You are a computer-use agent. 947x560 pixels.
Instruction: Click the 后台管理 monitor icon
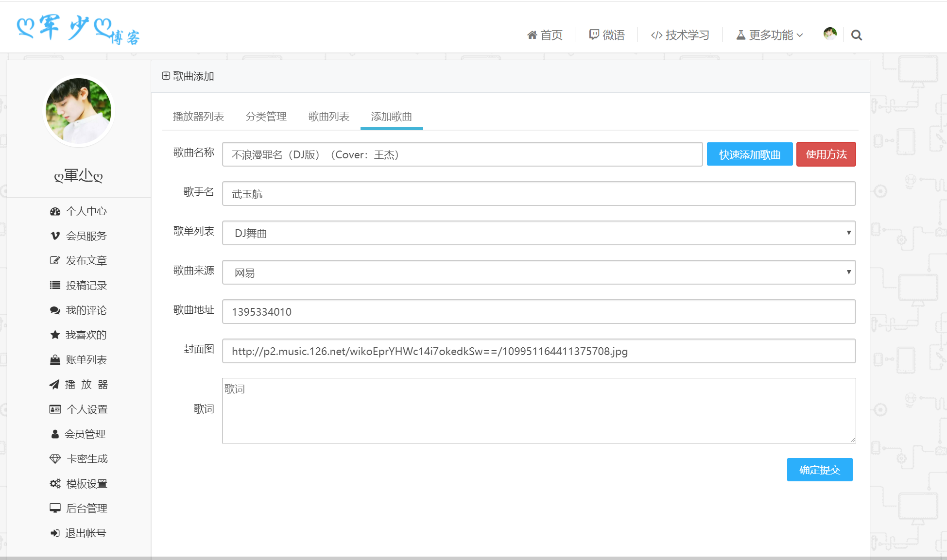(55, 508)
